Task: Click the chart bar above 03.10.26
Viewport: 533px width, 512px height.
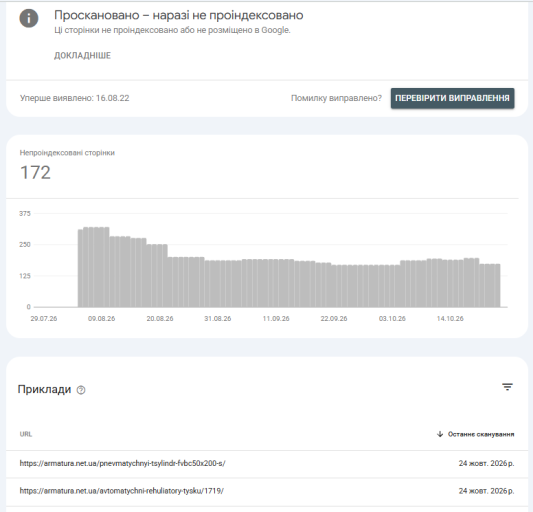Action: pos(392,286)
